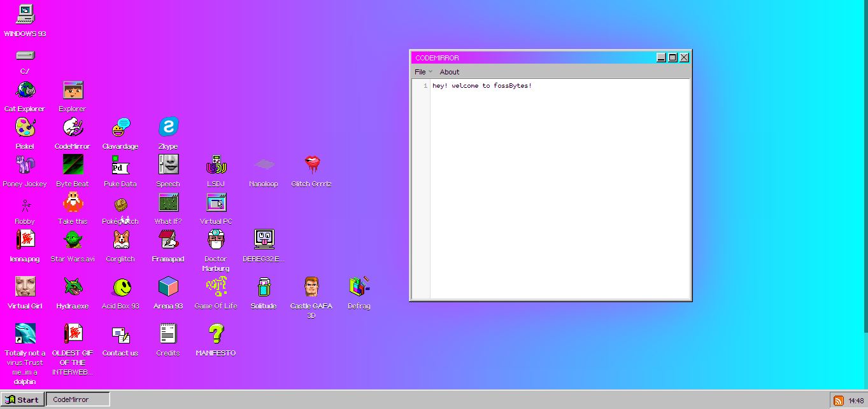Open the Piskel drawing app
The width and height of the screenshot is (868, 409).
(x=24, y=129)
